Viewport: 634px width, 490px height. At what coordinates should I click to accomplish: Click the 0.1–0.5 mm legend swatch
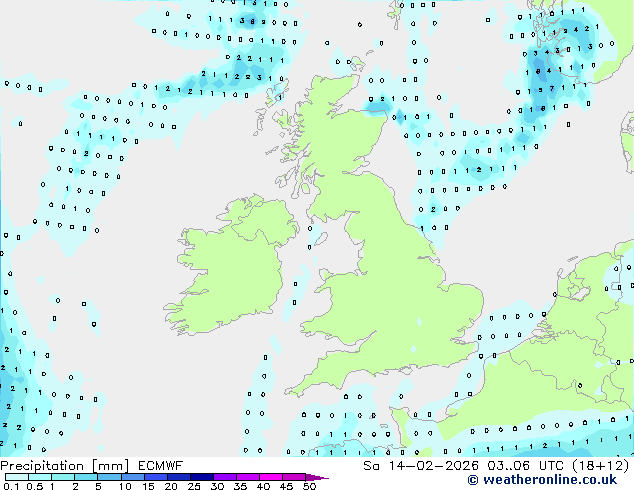pos(17,477)
